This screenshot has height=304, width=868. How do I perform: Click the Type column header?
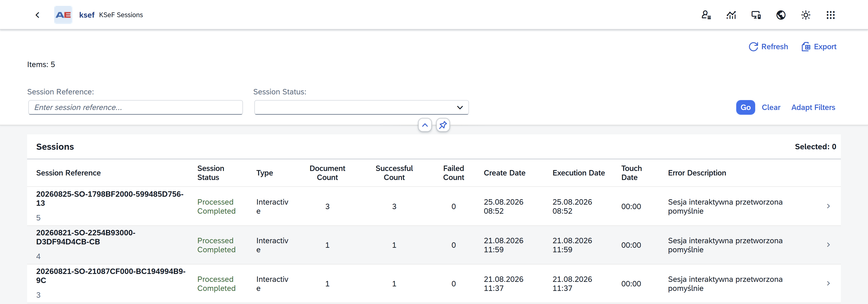coord(264,173)
